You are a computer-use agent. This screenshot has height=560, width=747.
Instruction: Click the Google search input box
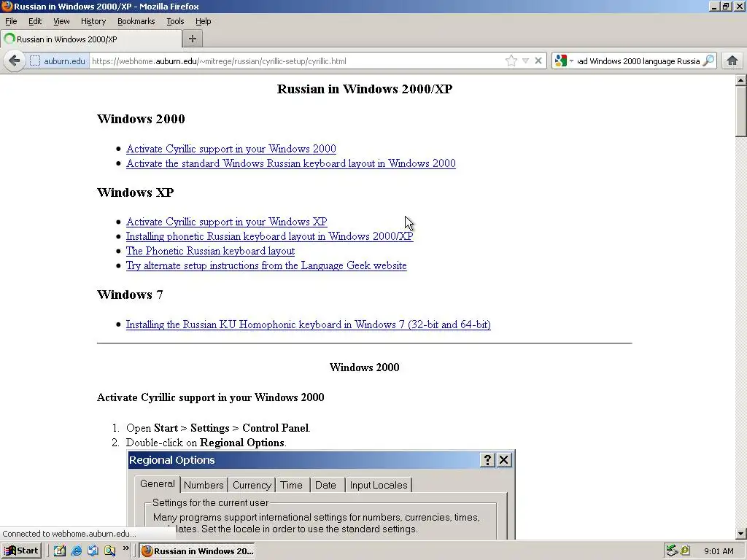pos(638,61)
